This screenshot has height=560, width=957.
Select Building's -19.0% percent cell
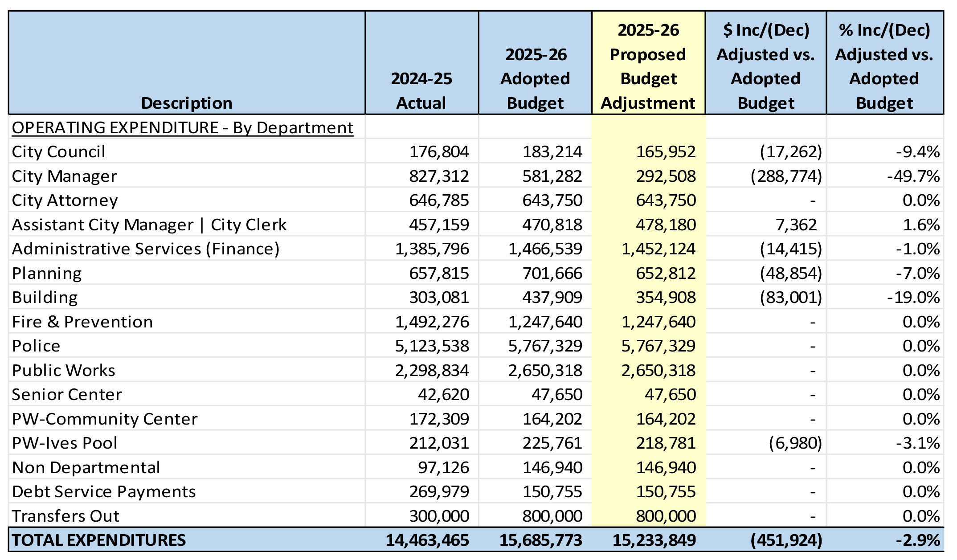913,298
